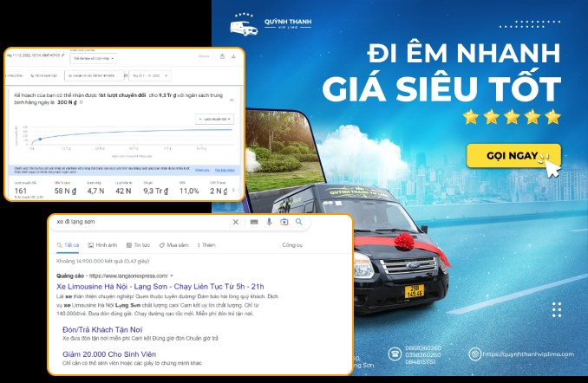The width and height of the screenshot is (588, 383).
Task: Click the calendar icon beside the date range
Action: point(126,75)
